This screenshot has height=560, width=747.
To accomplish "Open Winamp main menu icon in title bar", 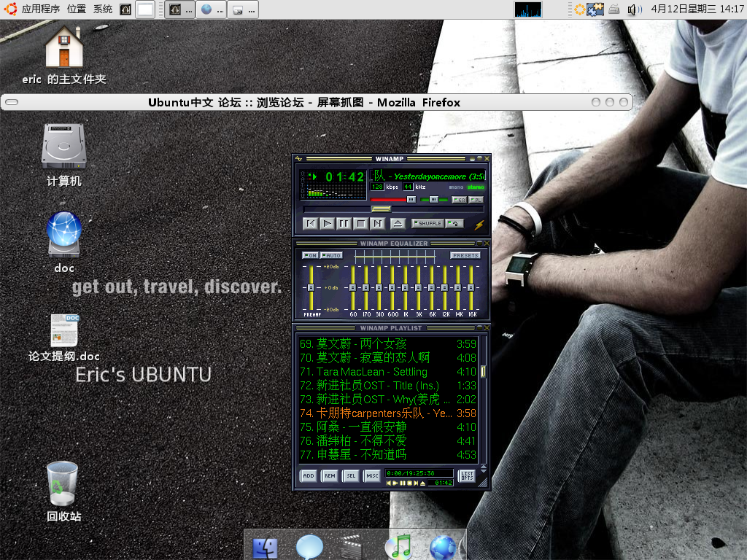I will point(298,158).
